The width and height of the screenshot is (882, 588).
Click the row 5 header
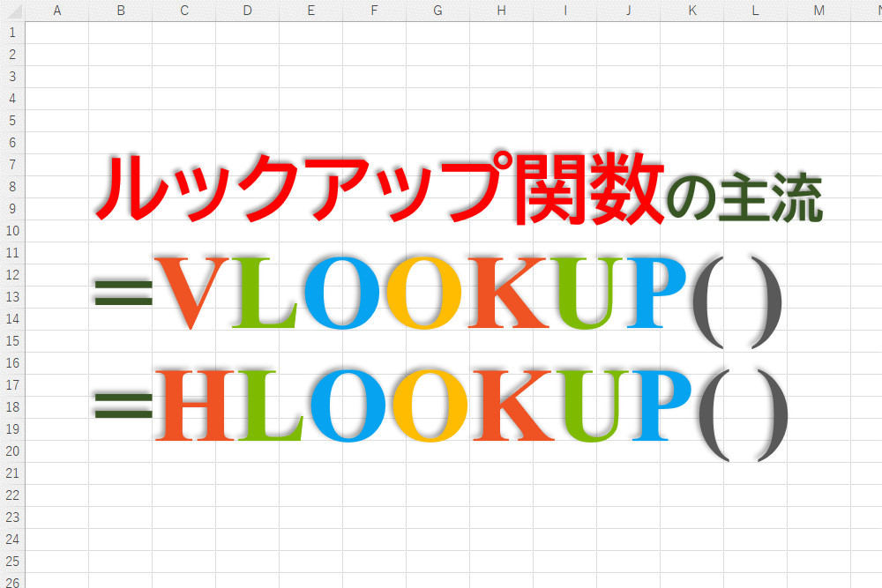click(x=12, y=121)
